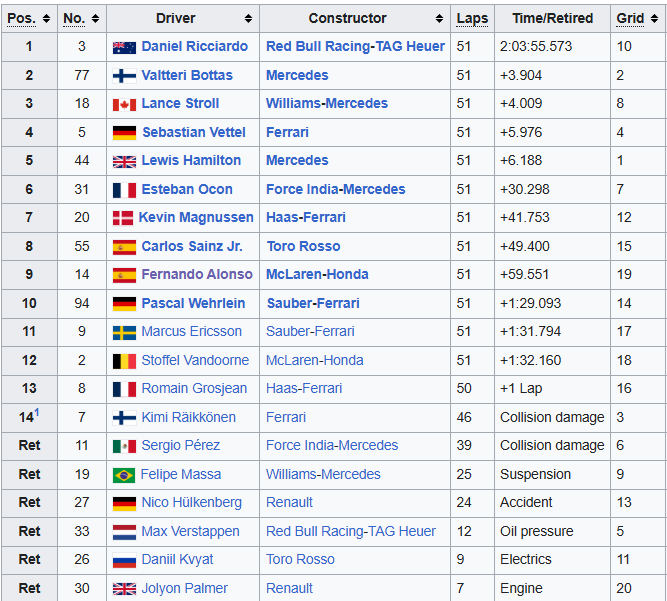667x601 pixels.
Task: Sort table by Grid column arrows
Action: pyautogui.click(x=654, y=19)
